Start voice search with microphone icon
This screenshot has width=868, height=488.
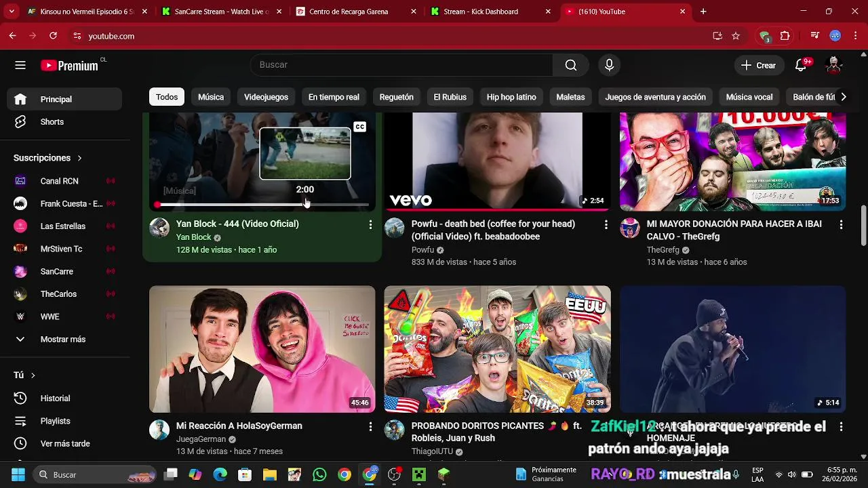[609, 65]
